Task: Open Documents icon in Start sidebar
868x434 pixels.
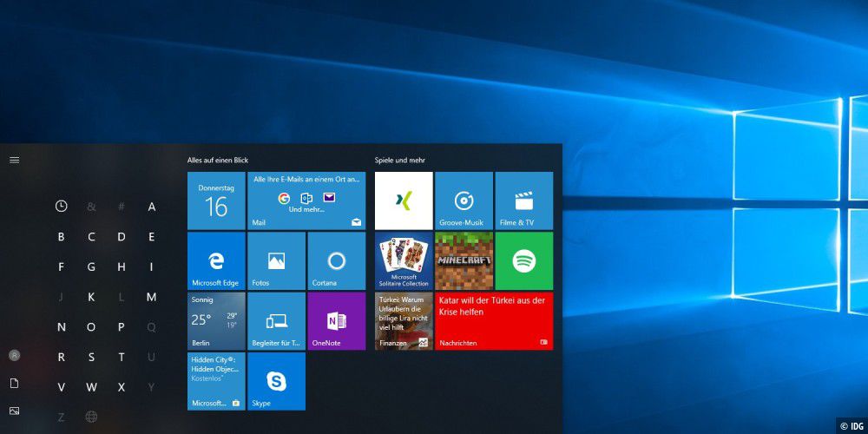Action: [14, 383]
